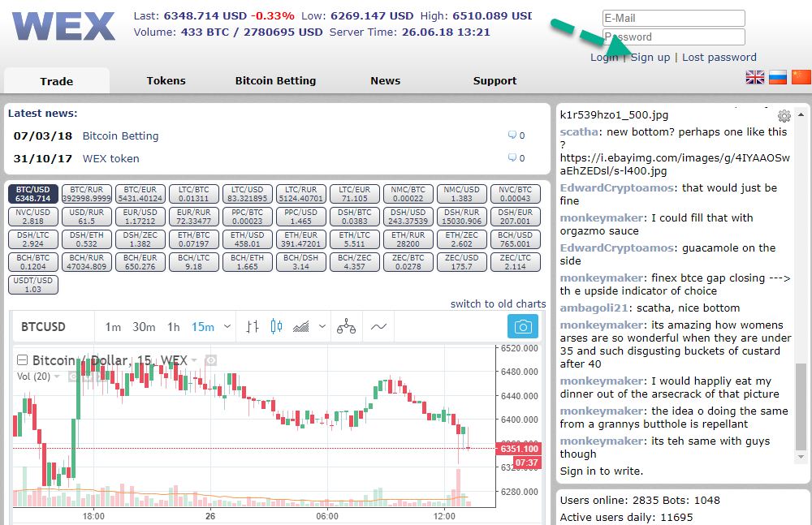This screenshot has height=525, width=812.
Task: Select the Candles chart style icon
Action: coord(277,327)
